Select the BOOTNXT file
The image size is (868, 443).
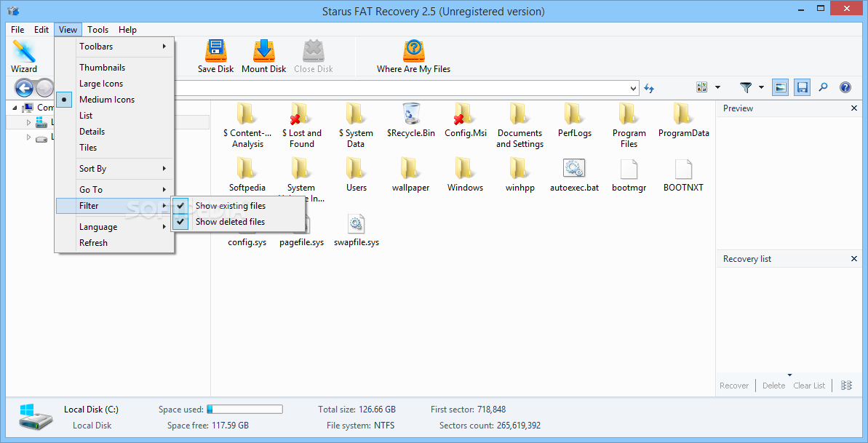pyautogui.click(x=683, y=175)
